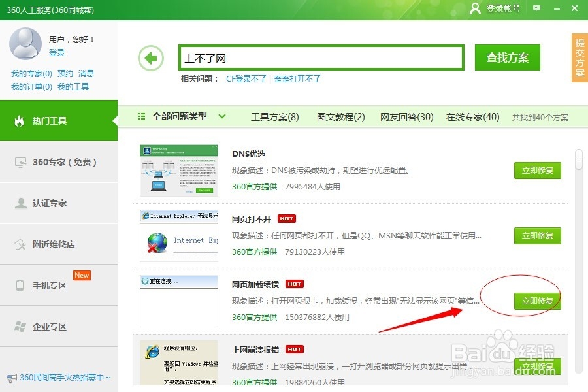Click related question 歪歪打开不了
Image resolution: width=588 pixels, height=392 pixels.
[x=297, y=79]
